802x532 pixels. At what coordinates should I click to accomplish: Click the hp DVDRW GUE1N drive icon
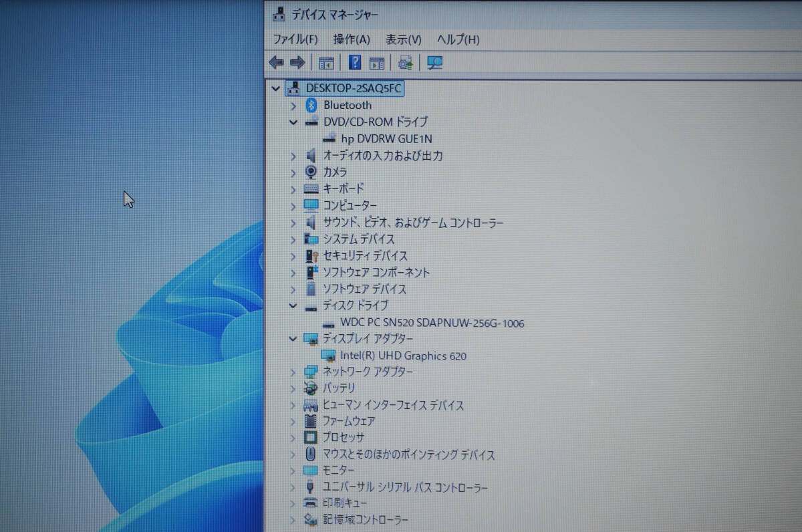329,139
